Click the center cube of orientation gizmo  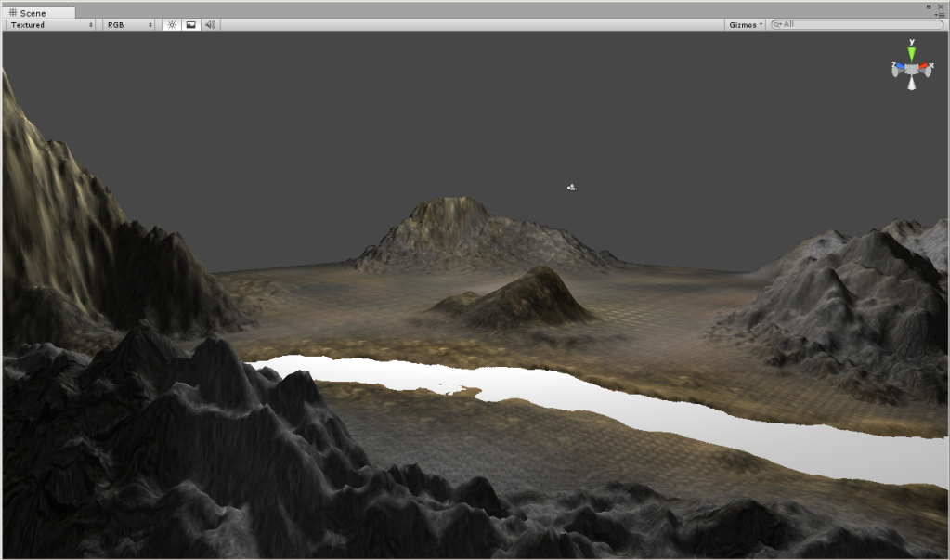coord(912,68)
